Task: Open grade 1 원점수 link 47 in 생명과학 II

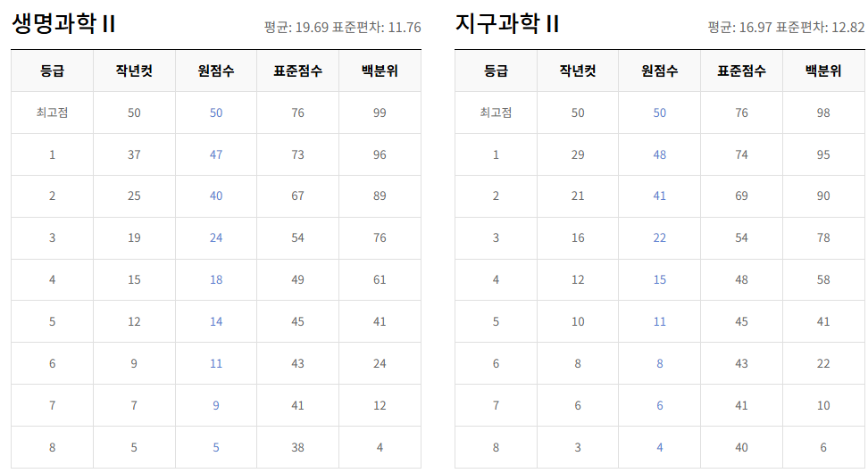Action: click(216, 155)
